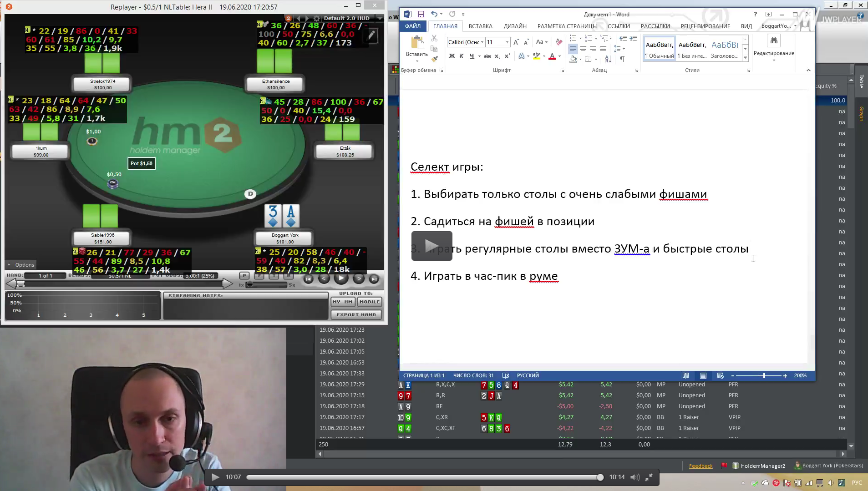Mute the video player volume
This screenshot has height=491, width=868.
[635, 477]
